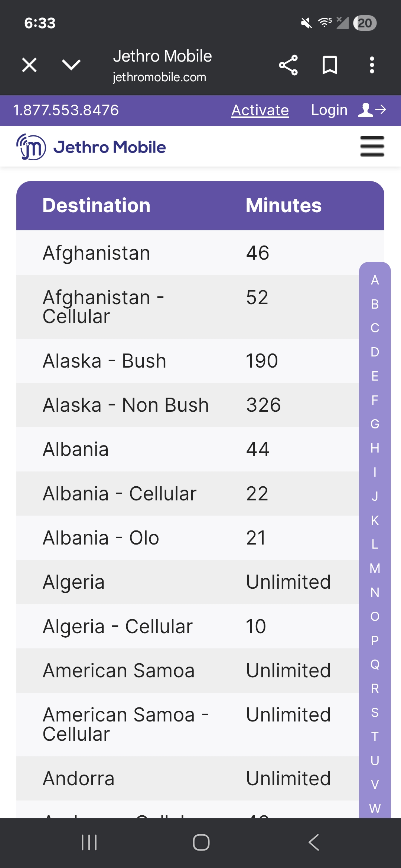Open the hamburger navigation menu
The image size is (401, 868).
coord(372,147)
